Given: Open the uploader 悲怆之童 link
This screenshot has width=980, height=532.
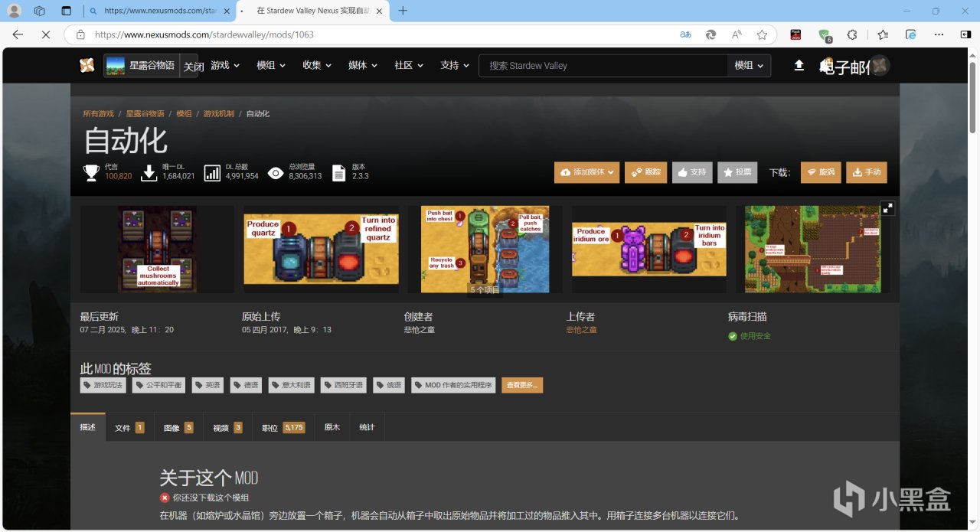Looking at the screenshot, I should pos(581,330).
